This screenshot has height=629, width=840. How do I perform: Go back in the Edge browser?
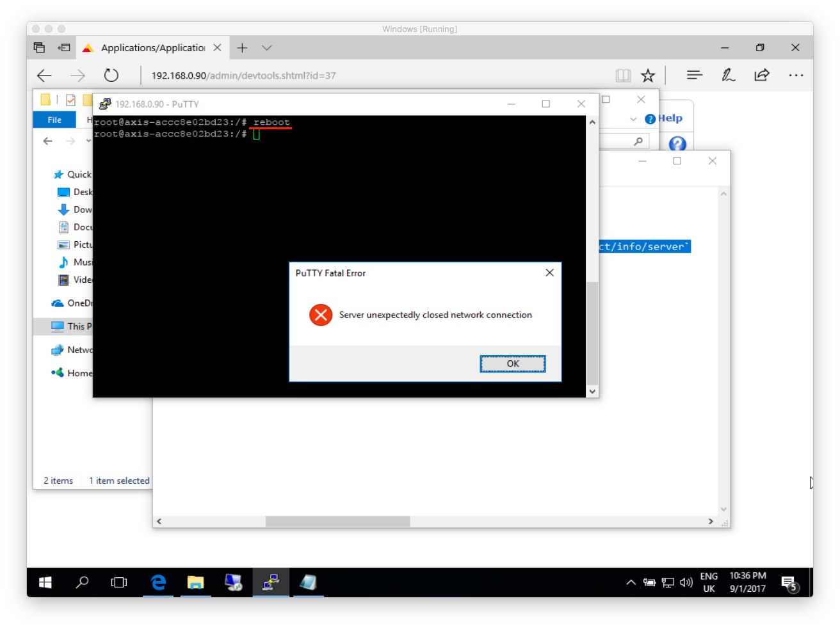(x=44, y=76)
